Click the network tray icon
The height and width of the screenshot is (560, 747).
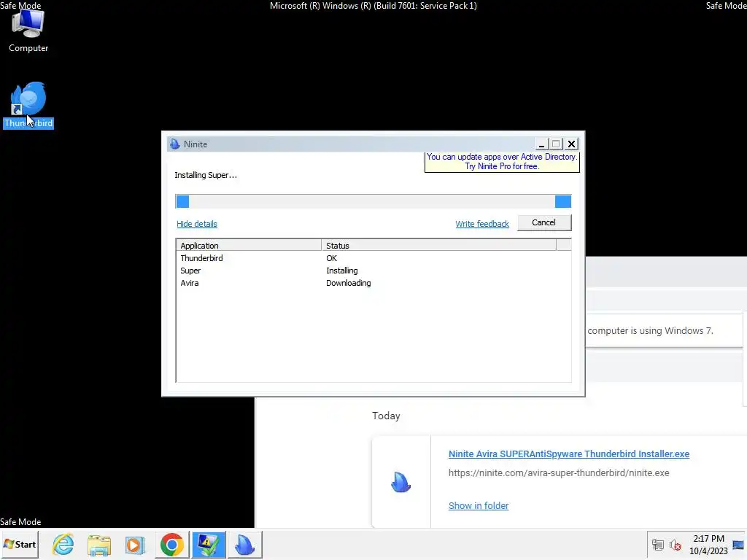(x=658, y=544)
